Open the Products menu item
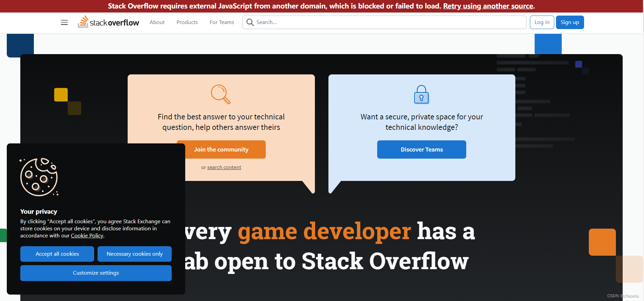Screen dimensions: 644x301 click(187, 22)
